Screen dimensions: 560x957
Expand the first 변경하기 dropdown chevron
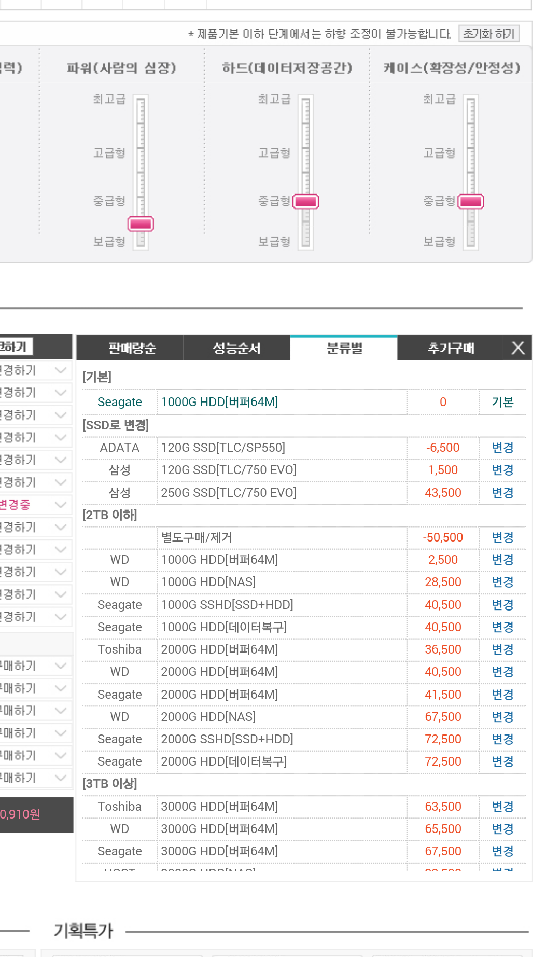click(x=61, y=370)
